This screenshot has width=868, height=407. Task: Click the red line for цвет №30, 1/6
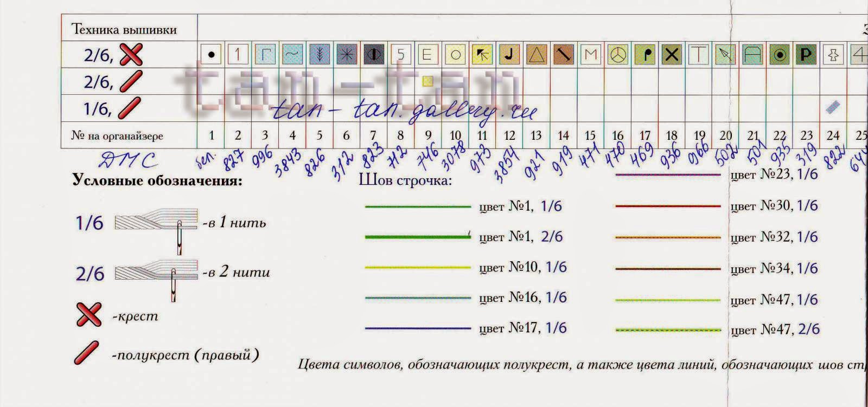668,206
